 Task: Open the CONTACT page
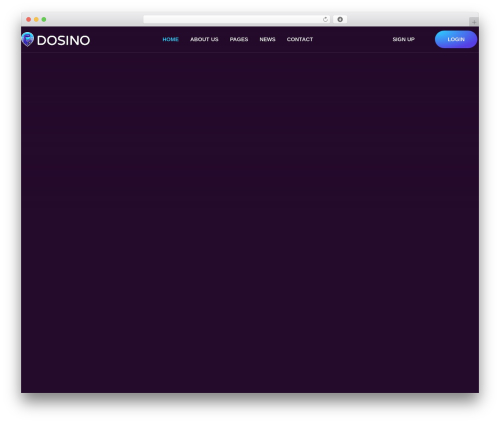[300, 39]
